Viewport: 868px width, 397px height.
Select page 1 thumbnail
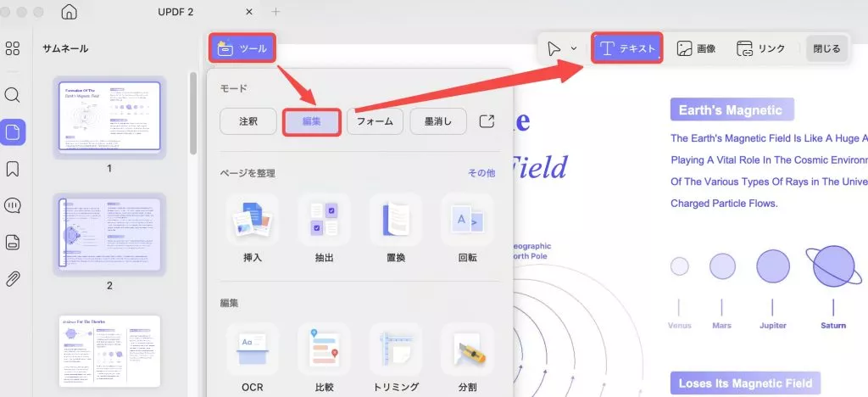point(109,117)
